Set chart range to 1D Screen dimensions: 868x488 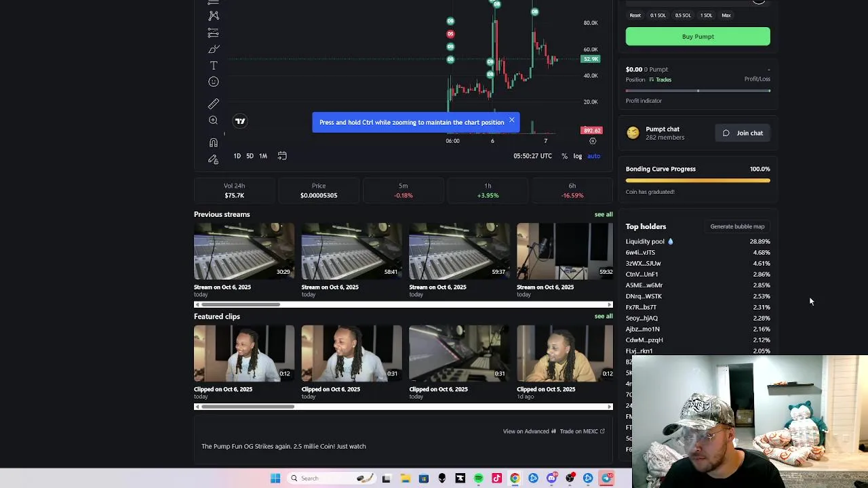[x=237, y=156]
